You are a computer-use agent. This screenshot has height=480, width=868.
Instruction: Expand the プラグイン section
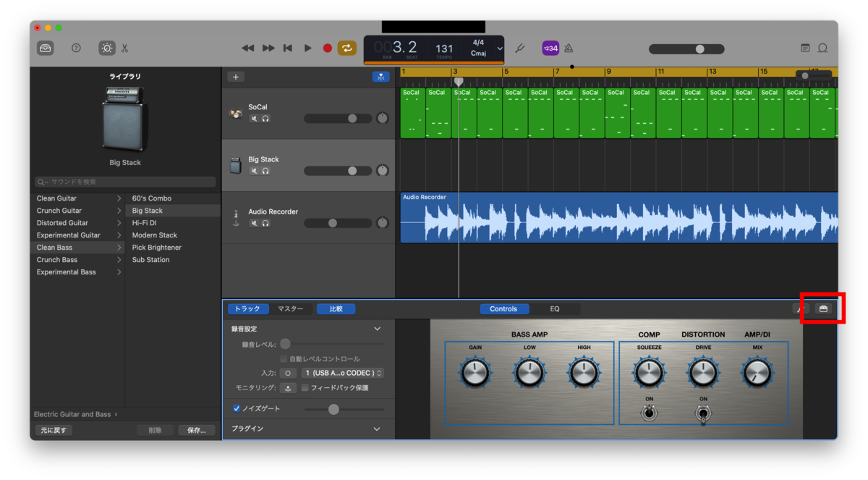tap(377, 429)
